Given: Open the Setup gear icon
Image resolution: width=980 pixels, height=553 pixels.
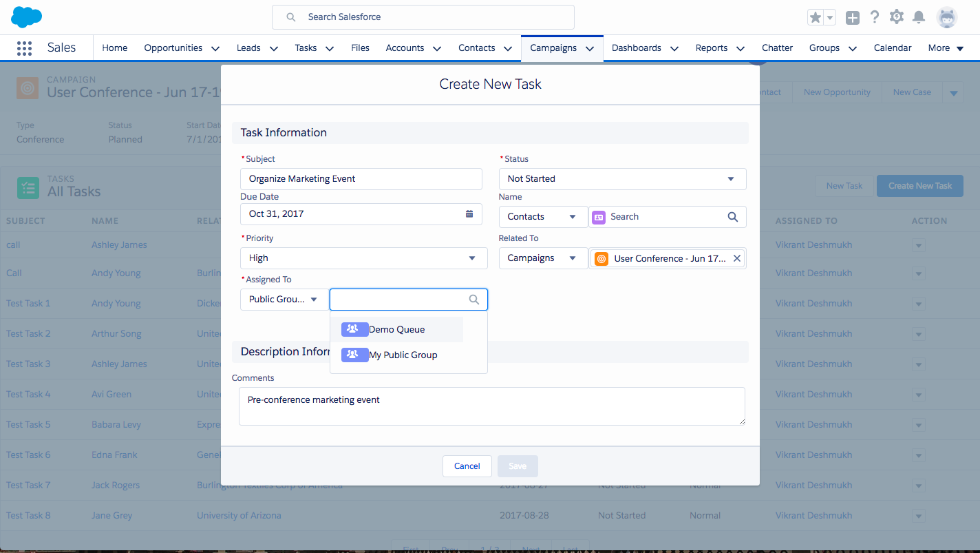Looking at the screenshot, I should tap(896, 17).
